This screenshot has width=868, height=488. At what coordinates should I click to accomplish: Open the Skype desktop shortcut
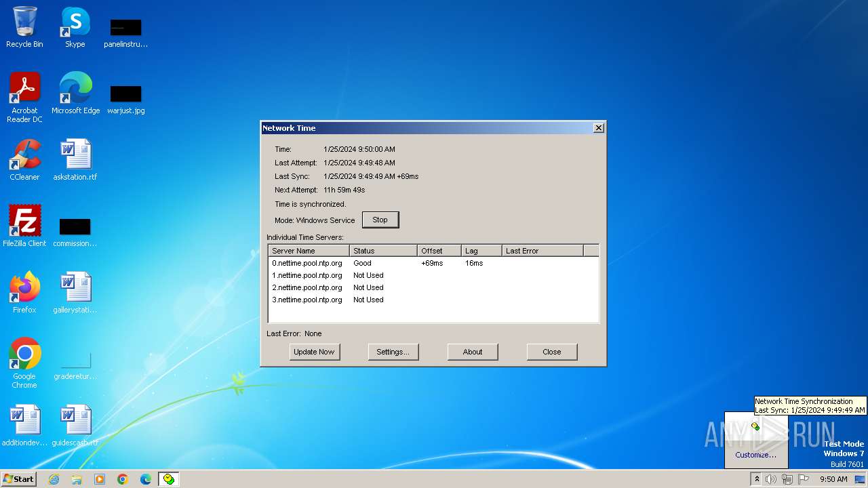point(75,27)
